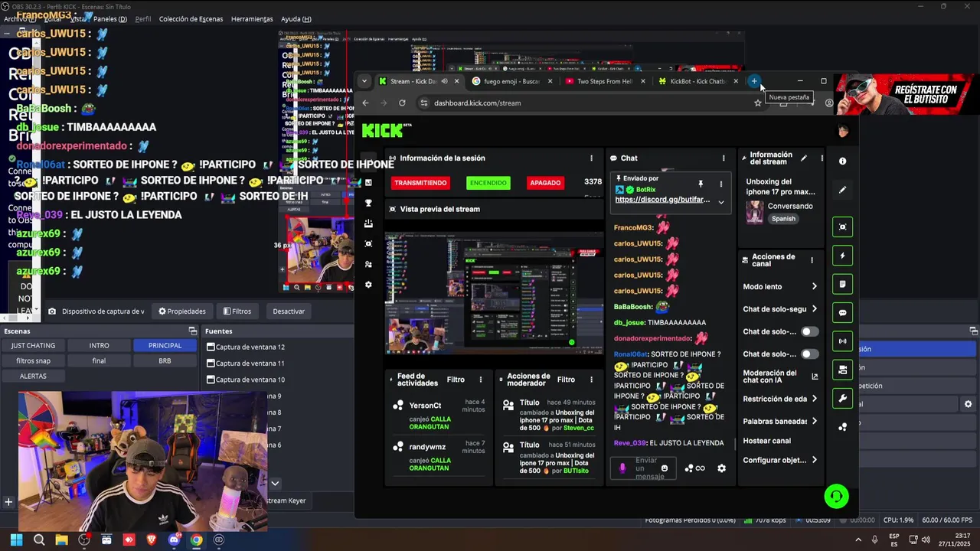
Task: Select the JUST CHATING scene
Action: point(33,345)
